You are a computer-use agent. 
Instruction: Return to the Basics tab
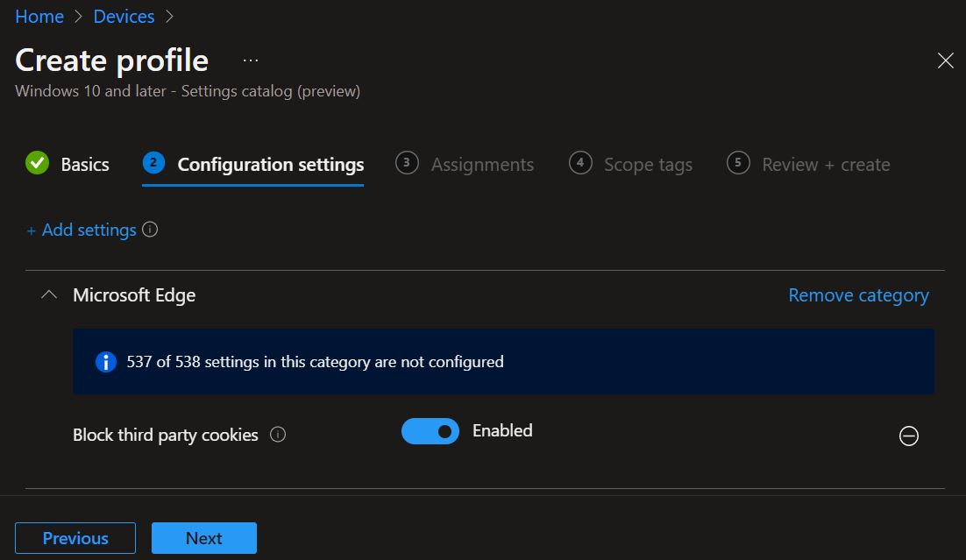84,164
